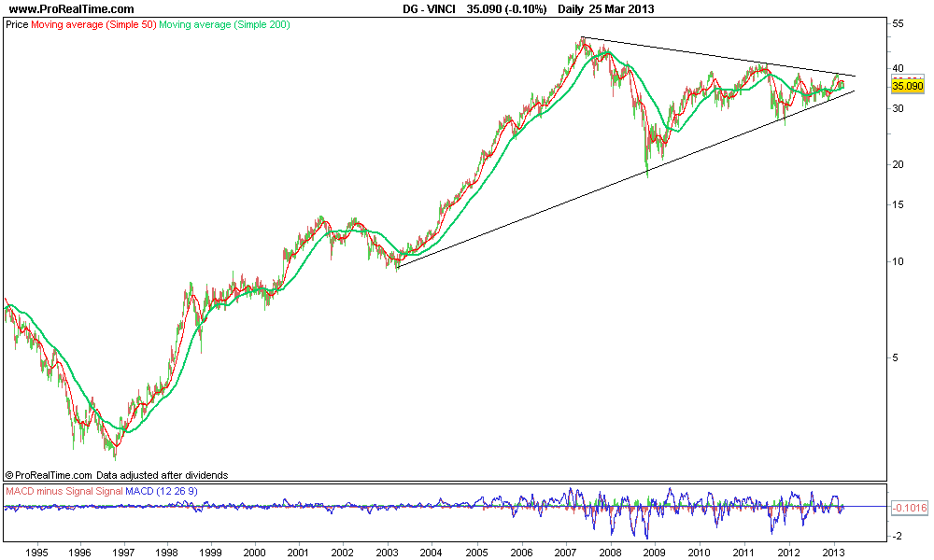
Task: Click the 20 price axis label
Action: (x=898, y=165)
